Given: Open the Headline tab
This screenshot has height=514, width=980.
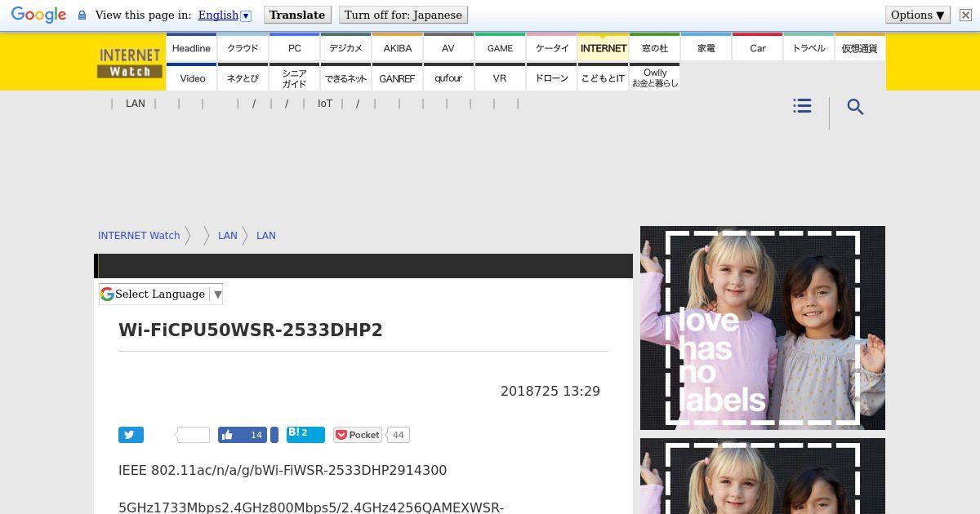Looking at the screenshot, I should pyautogui.click(x=191, y=47).
